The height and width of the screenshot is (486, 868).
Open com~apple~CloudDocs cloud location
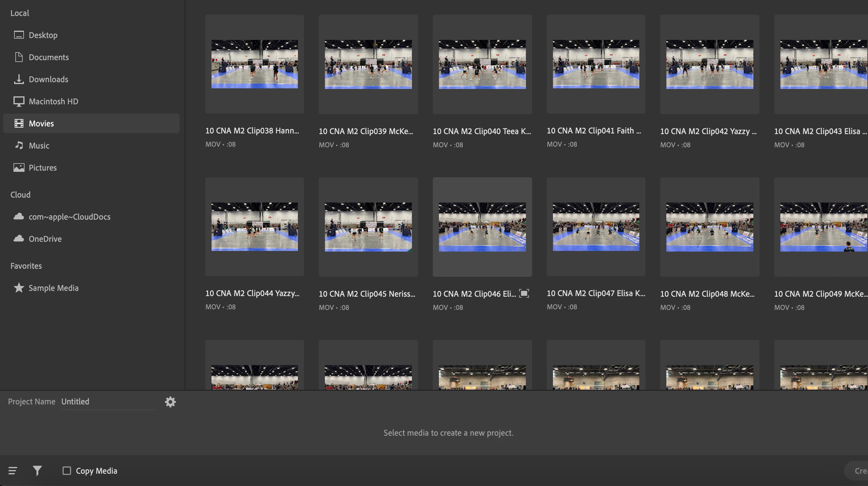(x=69, y=217)
